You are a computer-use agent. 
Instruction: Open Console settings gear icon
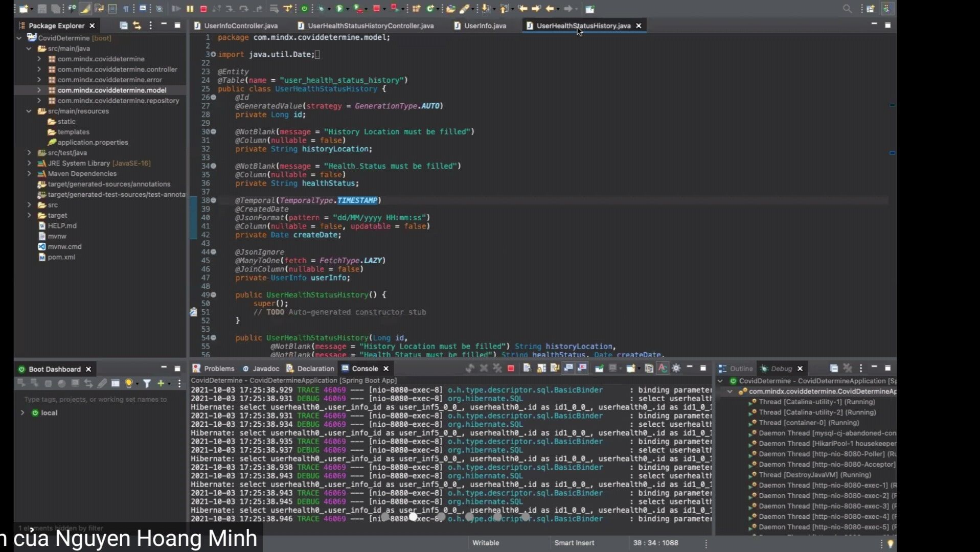(x=676, y=369)
